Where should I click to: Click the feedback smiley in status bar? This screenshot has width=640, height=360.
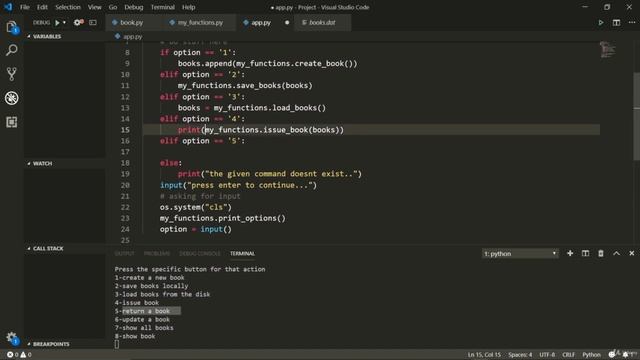[x=612, y=354]
